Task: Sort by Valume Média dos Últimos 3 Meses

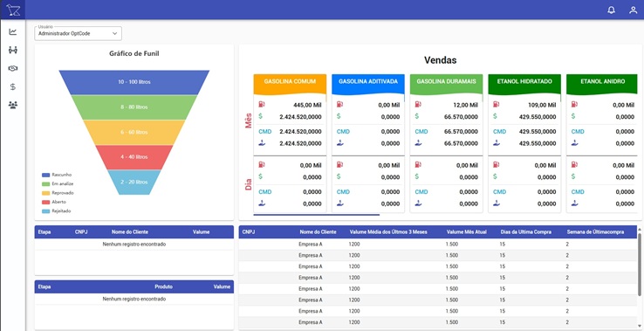Action: (388, 232)
